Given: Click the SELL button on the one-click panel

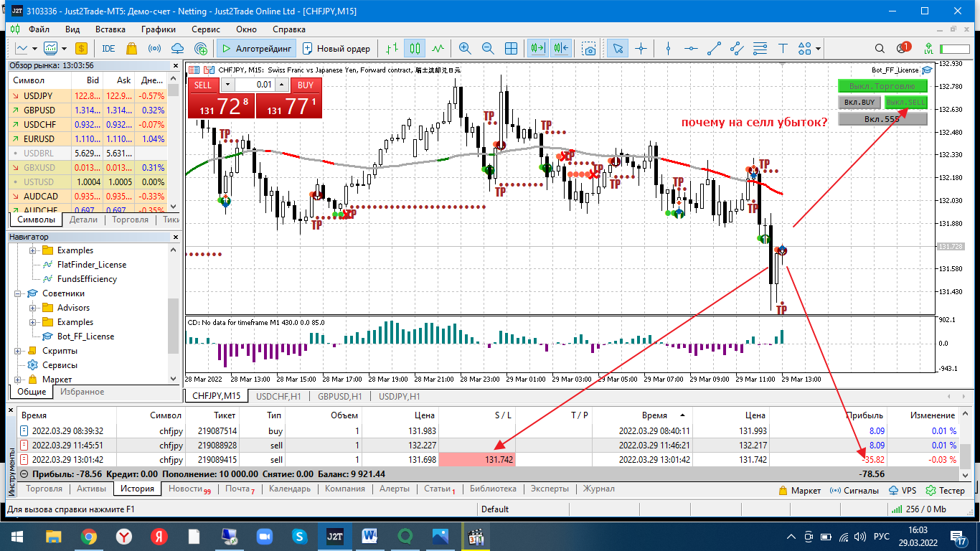Looking at the screenshot, I should 203,85.
